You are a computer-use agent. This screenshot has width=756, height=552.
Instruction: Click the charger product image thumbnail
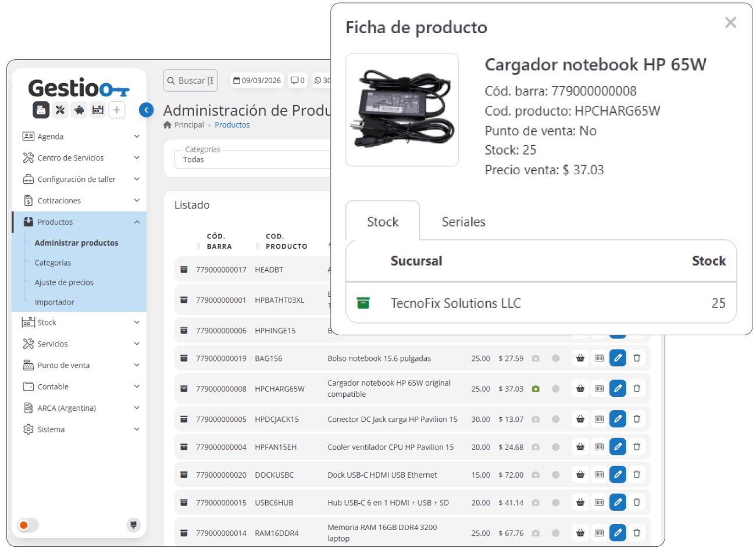(x=402, y=110)
